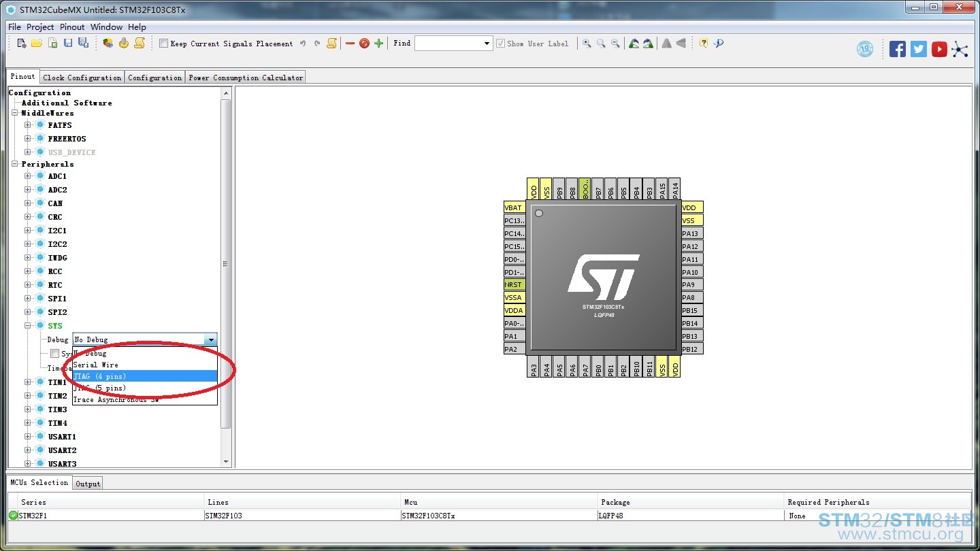Click the PA13 pin on the chip

[691, 233]
